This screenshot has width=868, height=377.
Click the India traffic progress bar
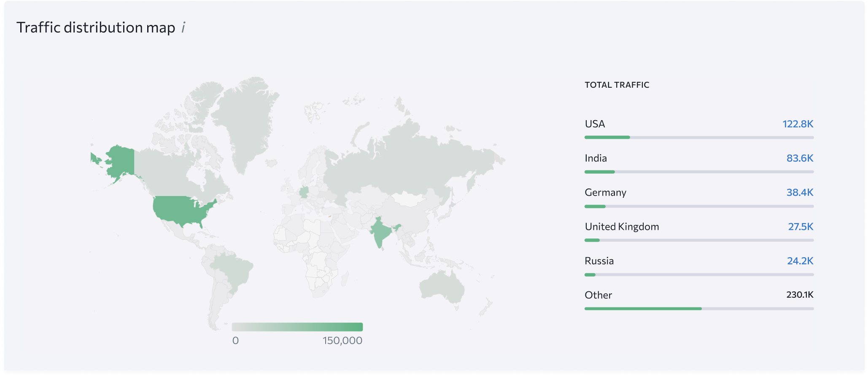point(699,172)
